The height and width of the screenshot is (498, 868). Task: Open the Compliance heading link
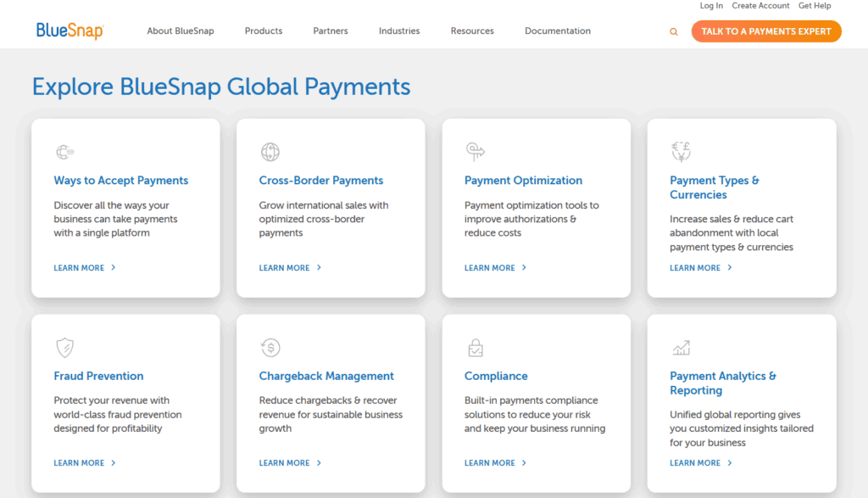click(496, 376)
